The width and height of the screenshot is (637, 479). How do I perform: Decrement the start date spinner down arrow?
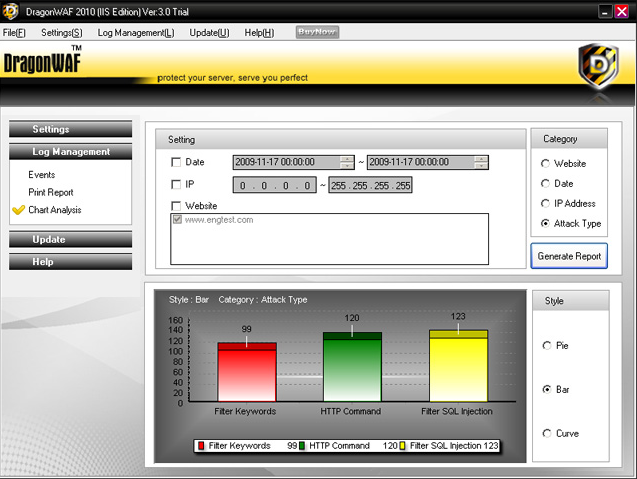point(347,166)
